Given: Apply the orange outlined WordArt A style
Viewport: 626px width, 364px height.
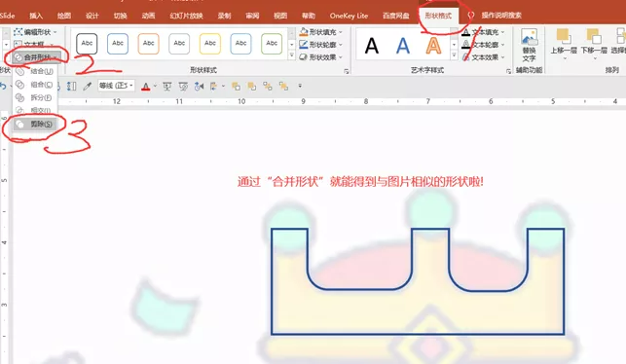Looking at the screenshot, I should coord(433,46).
